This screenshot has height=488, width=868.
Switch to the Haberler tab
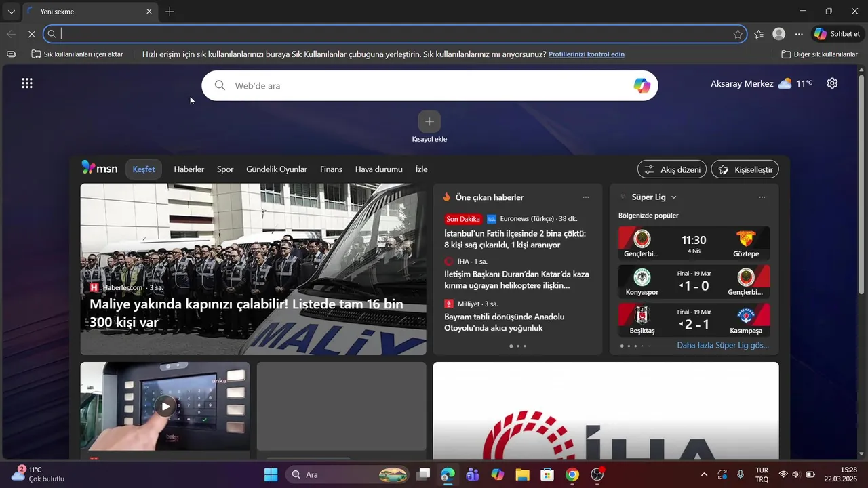point(189,169)
